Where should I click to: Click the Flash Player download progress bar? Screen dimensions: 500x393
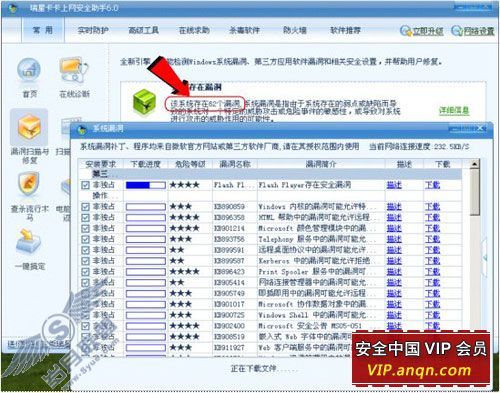pos(146,185)
